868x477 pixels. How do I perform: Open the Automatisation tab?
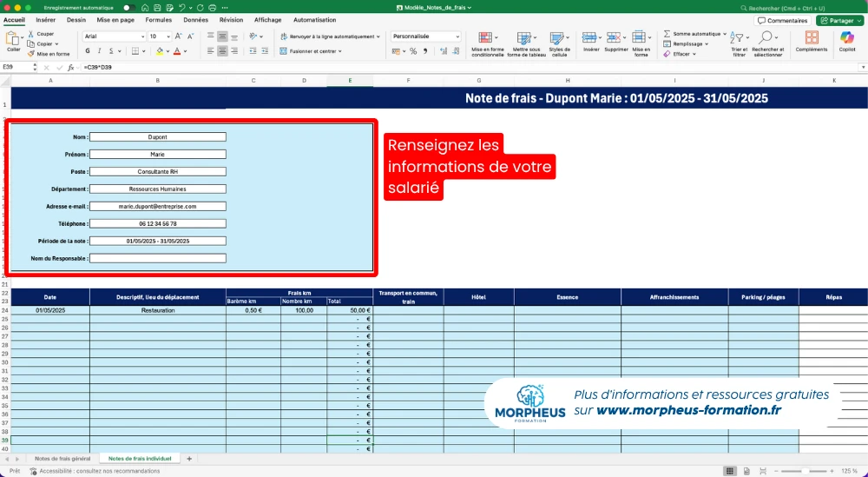314,20
